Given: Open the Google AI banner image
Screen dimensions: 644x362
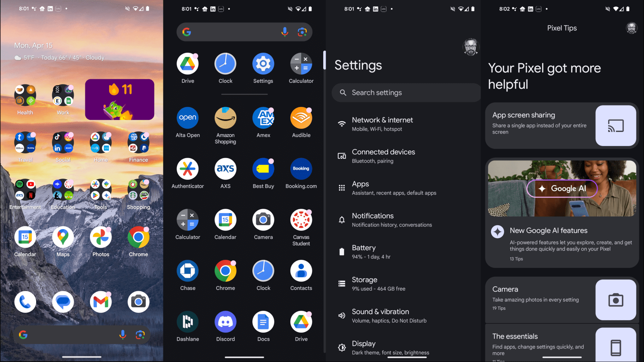Looking at the screenshot, I should tap(562, 188).
